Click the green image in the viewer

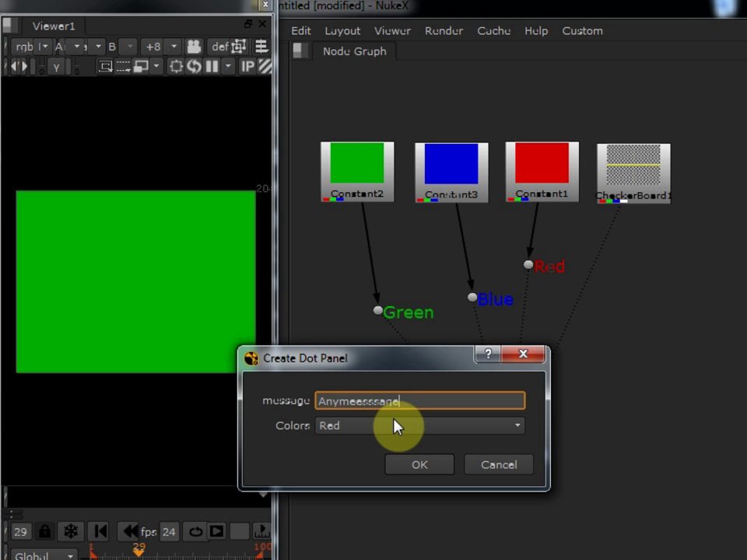pos(135,281)
